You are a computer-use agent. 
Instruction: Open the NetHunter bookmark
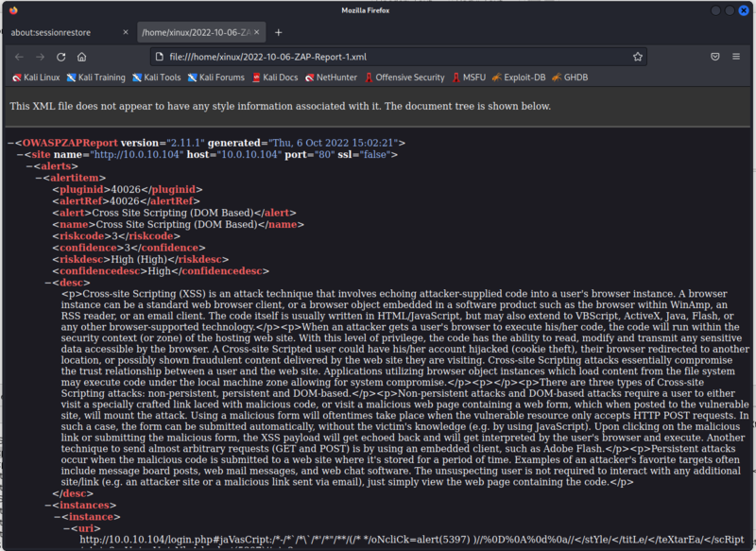click(330, 77)
